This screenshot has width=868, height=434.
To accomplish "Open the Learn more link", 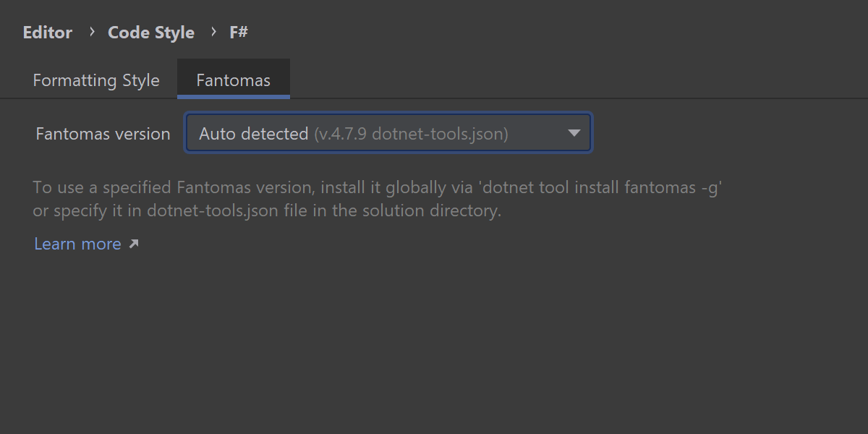I will point(77,244).
